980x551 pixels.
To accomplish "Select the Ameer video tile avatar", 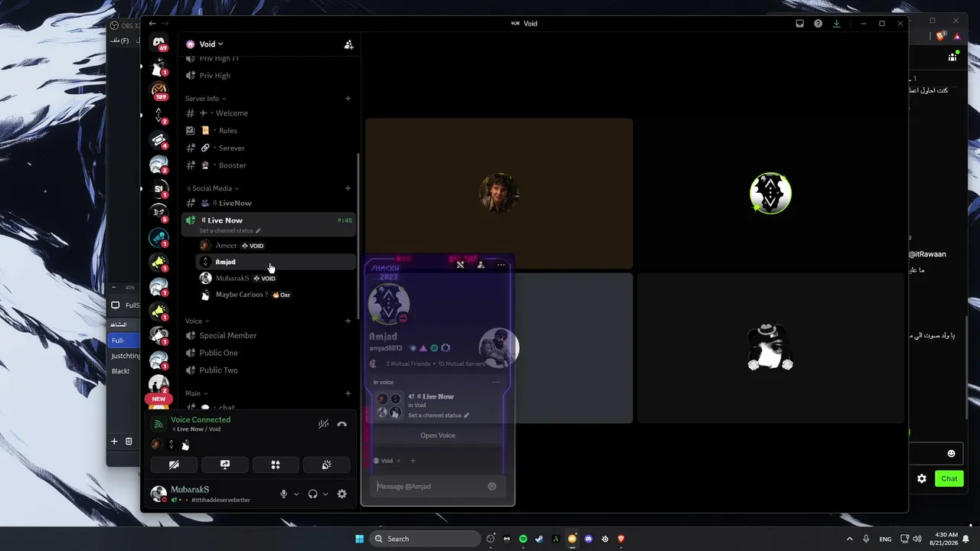I will point(499,193).
